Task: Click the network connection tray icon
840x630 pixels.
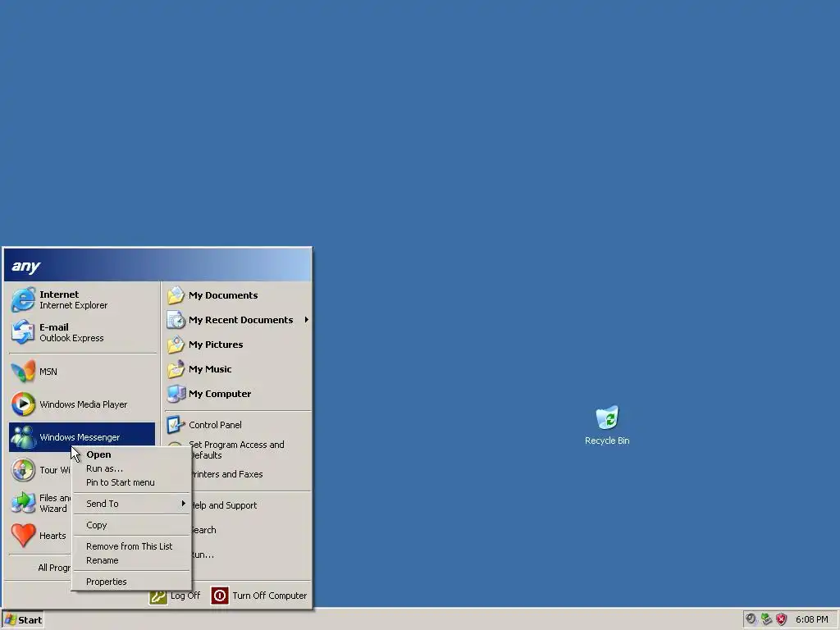Action: [767, 619]
